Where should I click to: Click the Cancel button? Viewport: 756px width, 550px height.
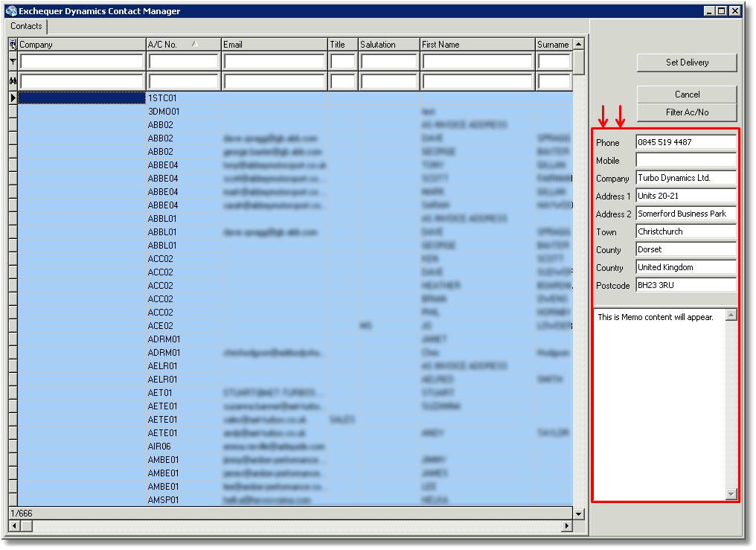pyautogui.click(x=687, y=95)
